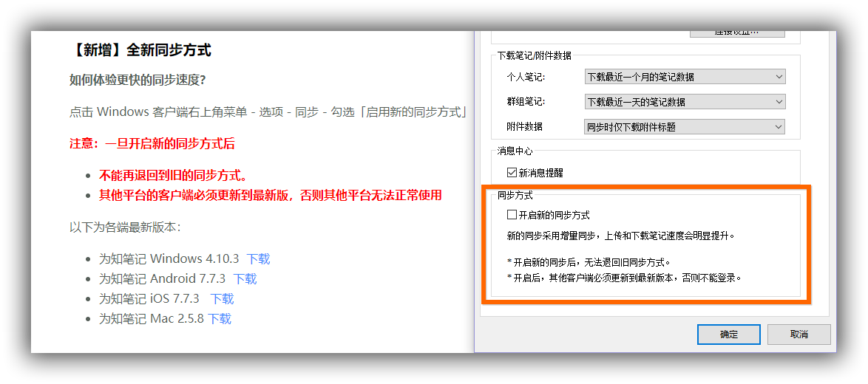Image resolution: width=868 pixels, height=384 pixels.
Task: Click the 如何体验更快的同步速度 subheading
Action: tap(138, 80)
